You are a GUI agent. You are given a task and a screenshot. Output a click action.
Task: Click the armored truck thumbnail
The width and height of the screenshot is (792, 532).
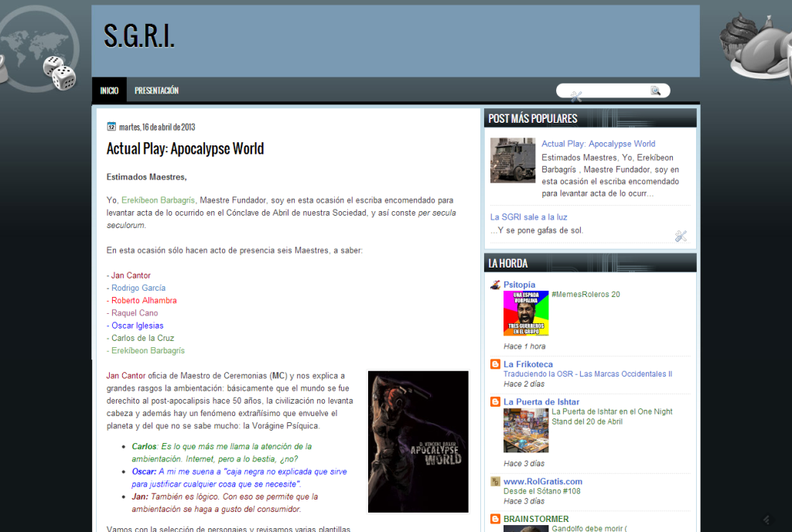pos(513,161)
